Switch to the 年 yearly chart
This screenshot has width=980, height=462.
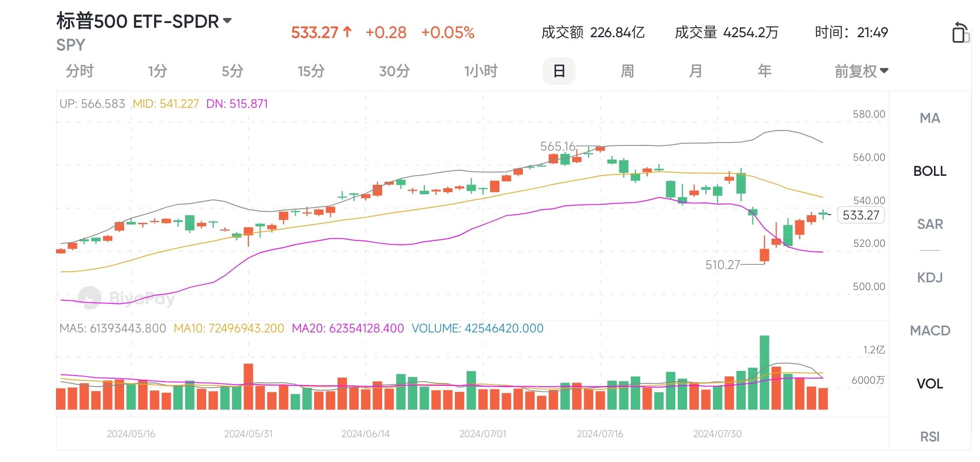[x=764, y=71]
